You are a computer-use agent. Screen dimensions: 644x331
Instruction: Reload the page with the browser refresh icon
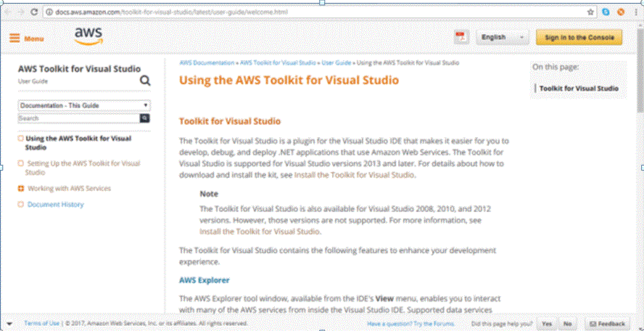pyautogui.click(x=35, y=12)
